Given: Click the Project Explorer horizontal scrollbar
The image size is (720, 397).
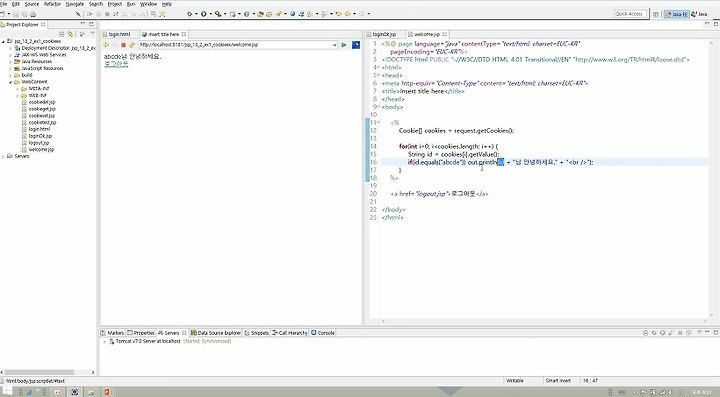Looking at the screenshot, I should click(x=39, y=372).
